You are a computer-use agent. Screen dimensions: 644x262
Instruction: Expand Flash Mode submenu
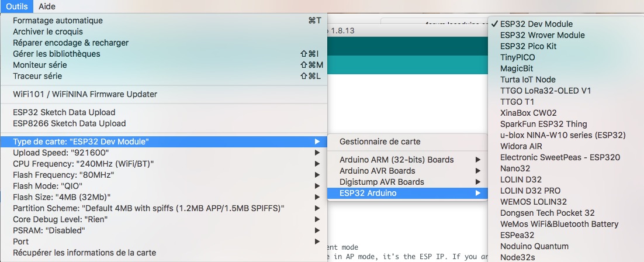(x=164, y=186)
